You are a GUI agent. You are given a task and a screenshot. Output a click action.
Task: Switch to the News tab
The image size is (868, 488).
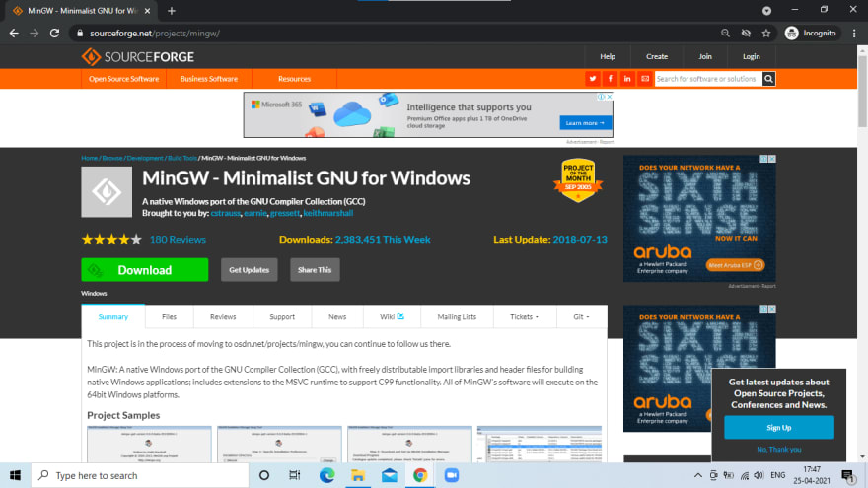[x=337, y=317]
